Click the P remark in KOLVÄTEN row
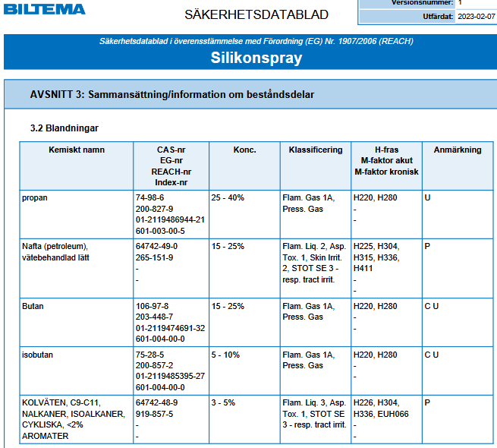This screenshot has height=448, width=497. tap(427, 402)
